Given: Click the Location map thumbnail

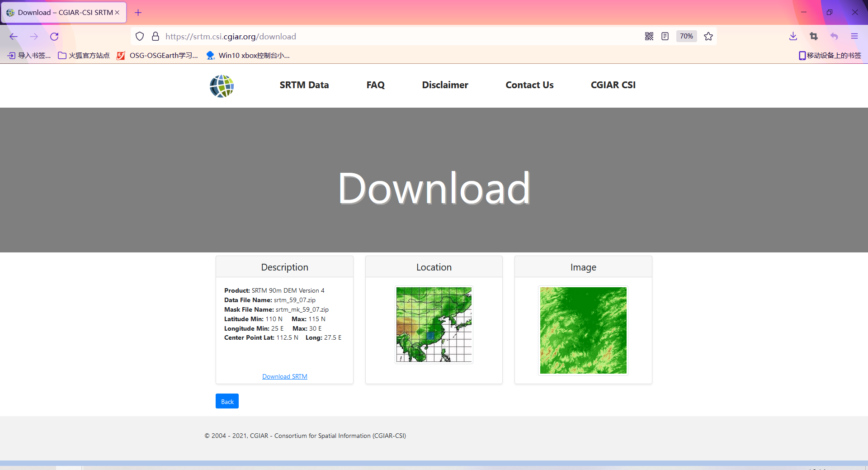Looking at the screenshot, I should (434, 324).
